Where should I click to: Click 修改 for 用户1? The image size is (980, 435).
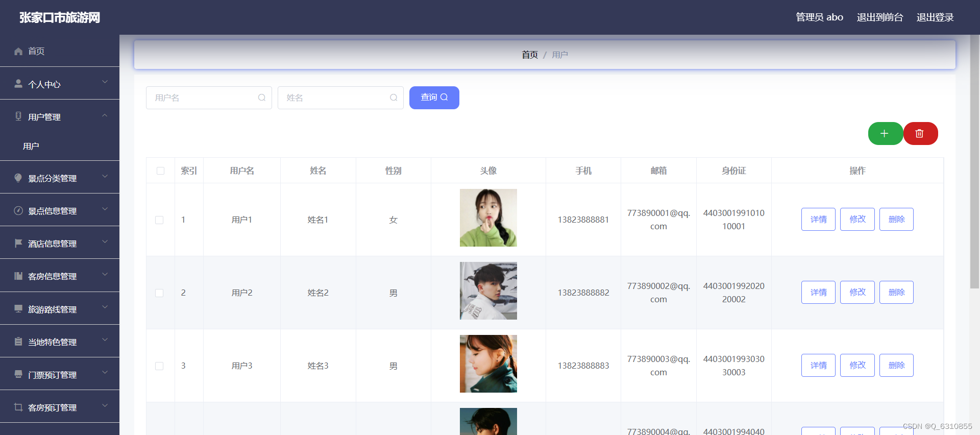pos(857,219)
